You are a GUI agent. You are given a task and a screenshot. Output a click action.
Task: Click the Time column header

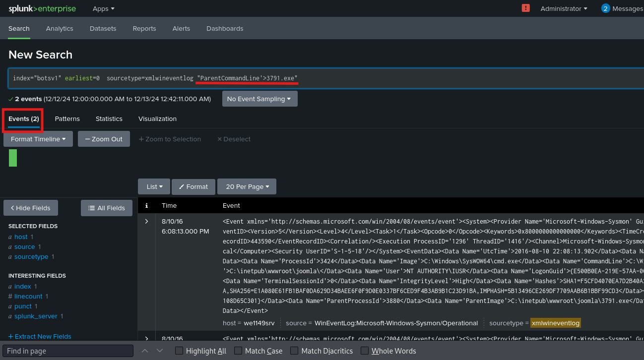point(169,205)
